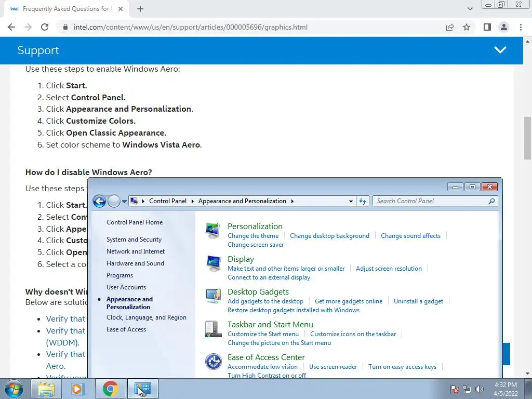Click Adjust screen resolution

(389, 269)
